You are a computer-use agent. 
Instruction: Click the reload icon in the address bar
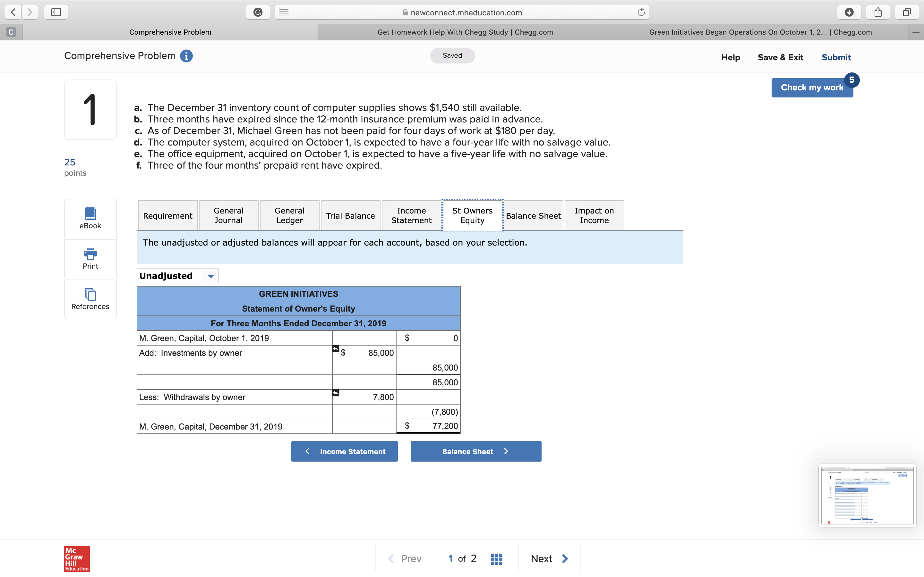pyautogui.click(x=641, y=12)
